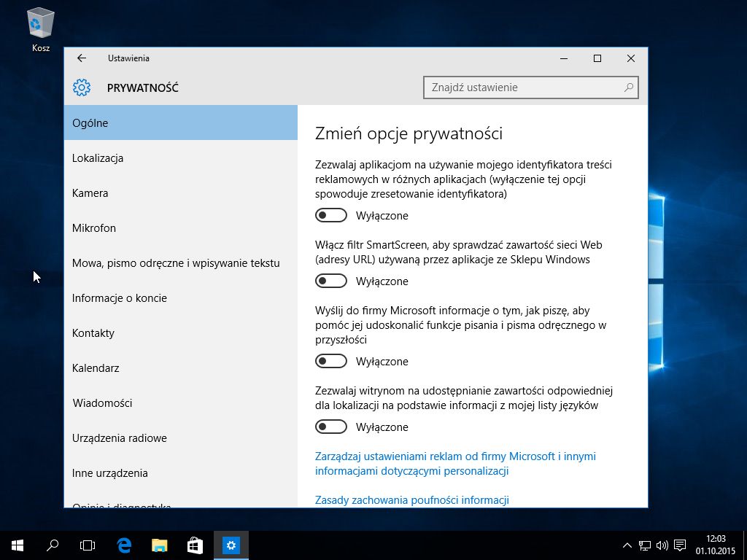Click the Settings gear taskbar button
The image size is (747, 560).
point(231,545)
